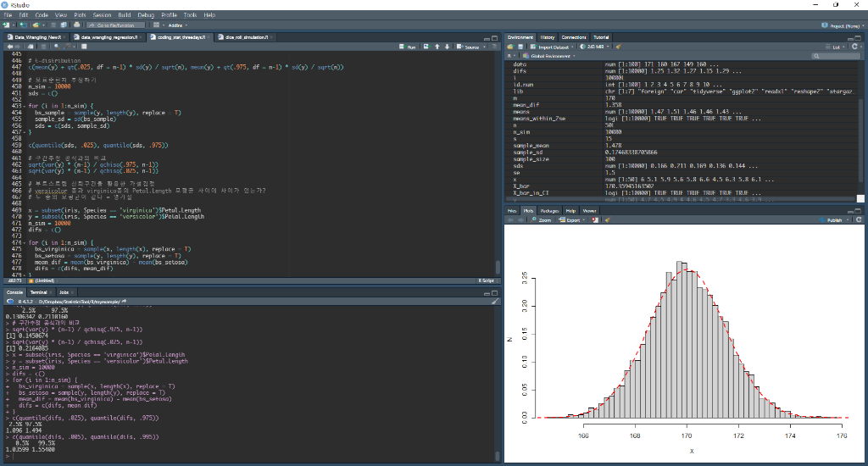Click the Publish button

click(x=831, y=219)
